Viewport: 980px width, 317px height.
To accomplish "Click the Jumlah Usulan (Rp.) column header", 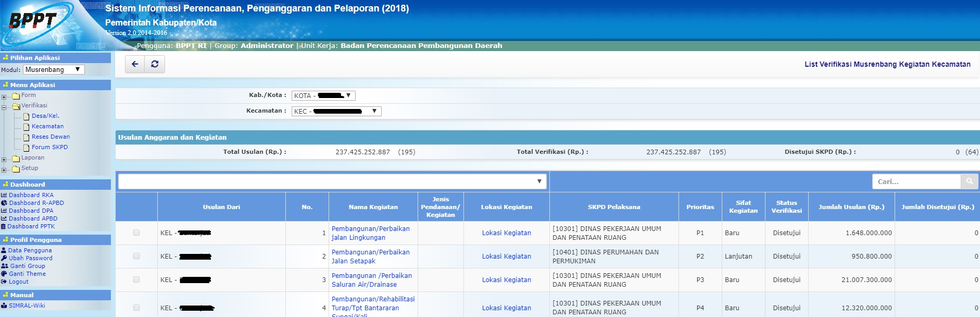I will tap(851, 207).
